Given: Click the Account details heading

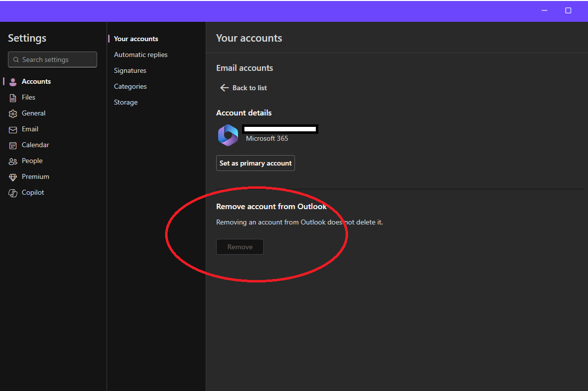Looking at the screenshot, I should tap(244, 113).
